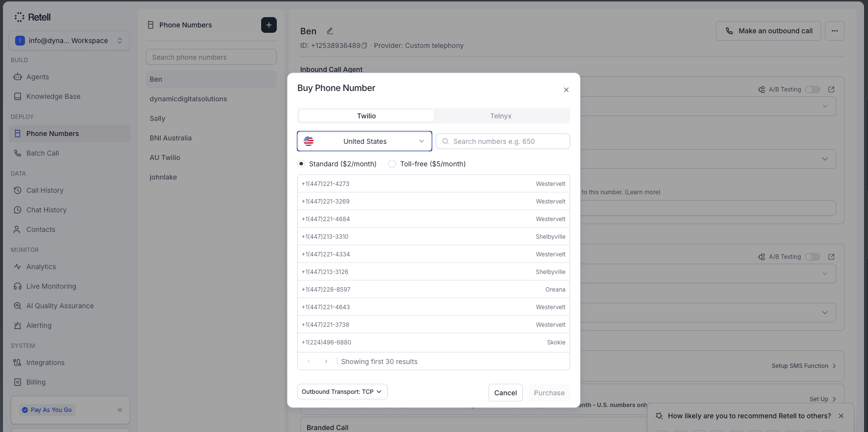Copy the phone number ID
The width and height of the screenshot is (868, 432).
pos(364,45)
